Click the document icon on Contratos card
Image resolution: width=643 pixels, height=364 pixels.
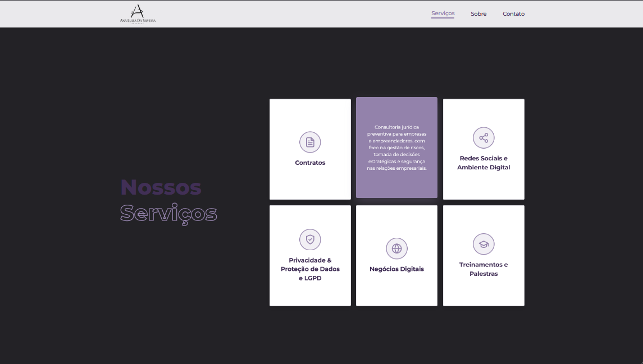[x=310, y=142]
